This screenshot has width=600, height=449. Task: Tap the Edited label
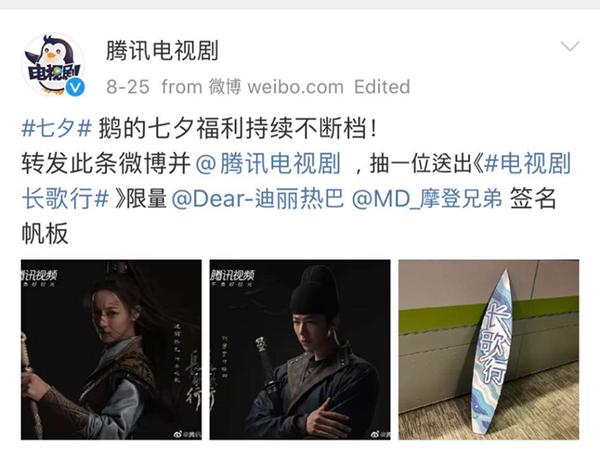(382, 87)
